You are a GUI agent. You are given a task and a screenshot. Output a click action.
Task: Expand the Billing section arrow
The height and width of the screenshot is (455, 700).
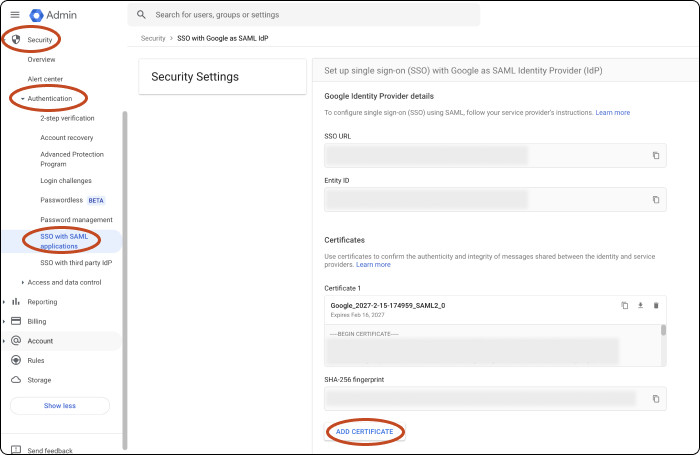pyautogui.click(x=5, y=321)
